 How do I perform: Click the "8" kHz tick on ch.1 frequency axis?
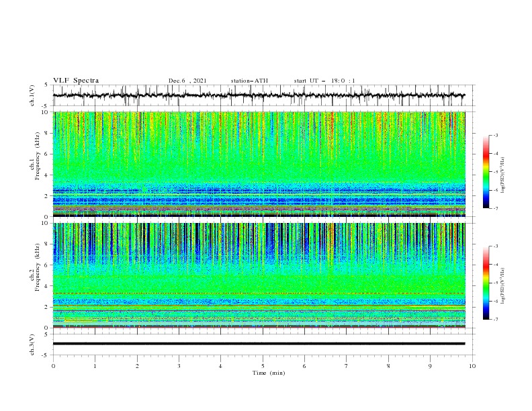click(x=48, y=133)
